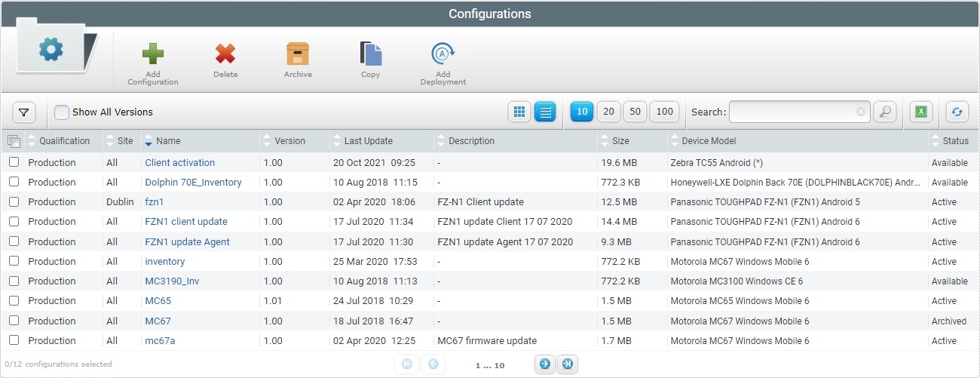Click the '19.6 MB' size cell
Viewport: 980px width, 378px height.
click(619, 162)
